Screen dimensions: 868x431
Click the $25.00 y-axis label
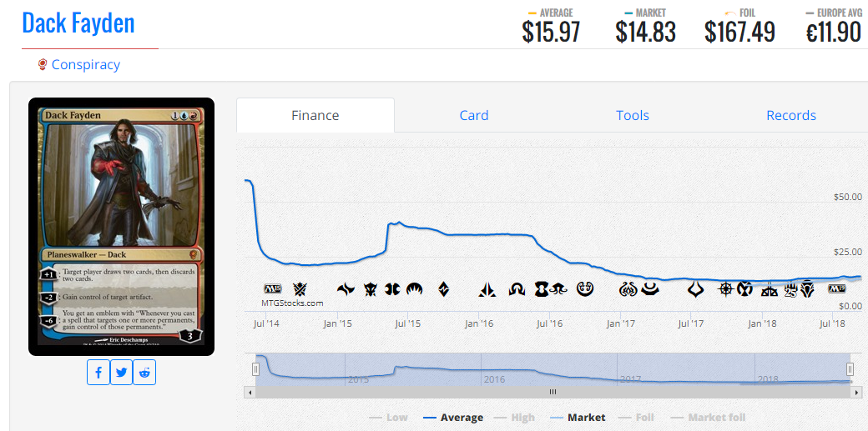(x=847, y=252)
